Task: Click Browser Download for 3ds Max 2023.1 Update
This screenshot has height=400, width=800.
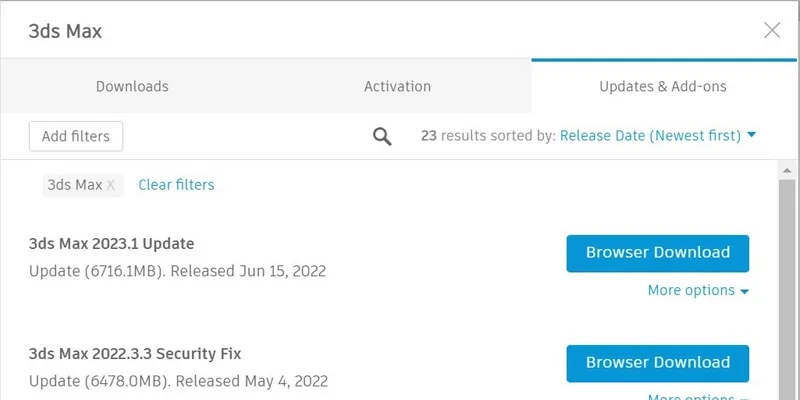Action: 657,253
